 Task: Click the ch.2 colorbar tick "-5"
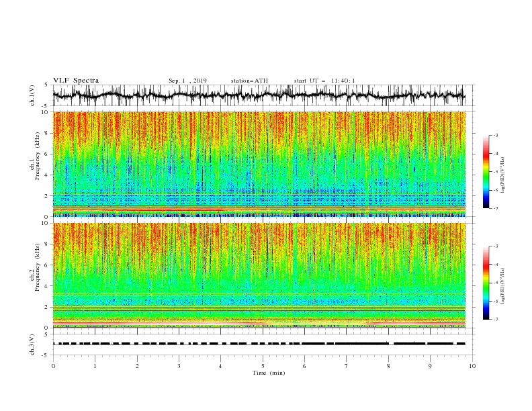(x=495, y=283)
